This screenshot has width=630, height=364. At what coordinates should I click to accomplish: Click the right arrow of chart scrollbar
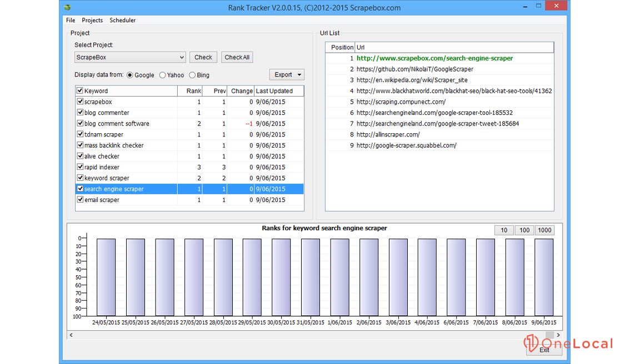[x=558, y=335]
